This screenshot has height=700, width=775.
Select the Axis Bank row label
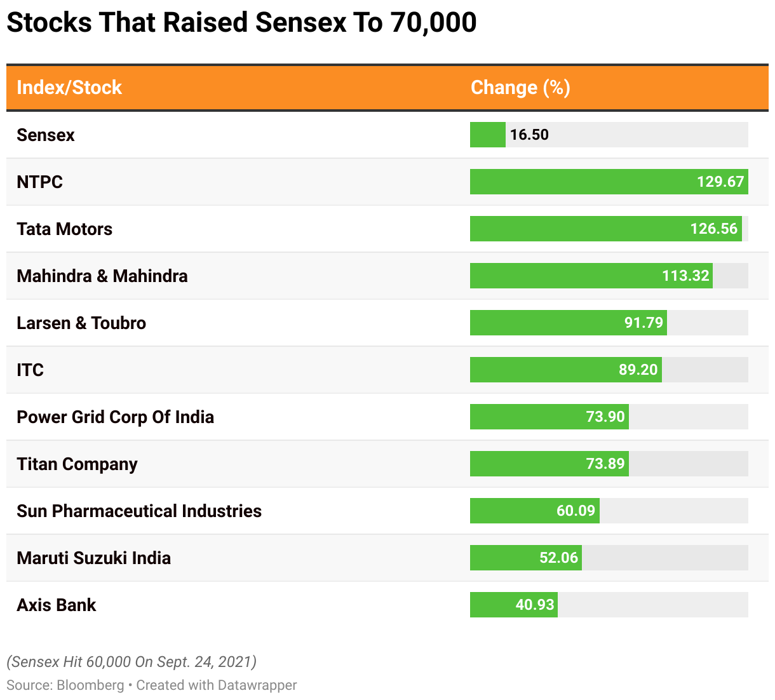click(57, 605)
